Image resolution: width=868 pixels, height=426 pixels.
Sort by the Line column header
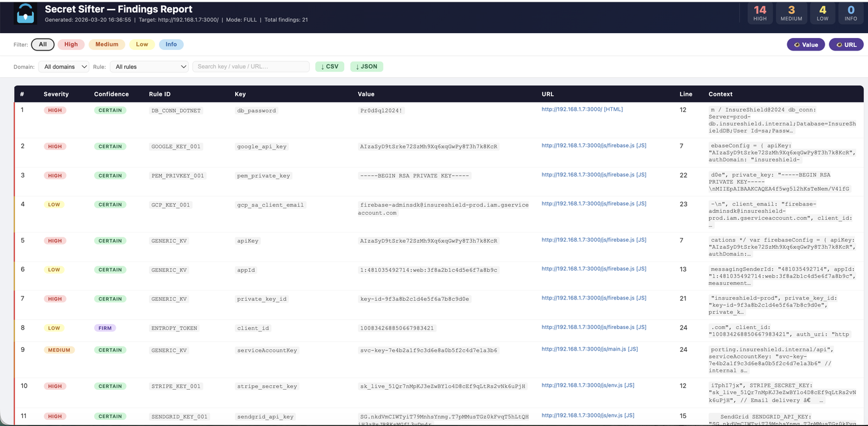686,94
